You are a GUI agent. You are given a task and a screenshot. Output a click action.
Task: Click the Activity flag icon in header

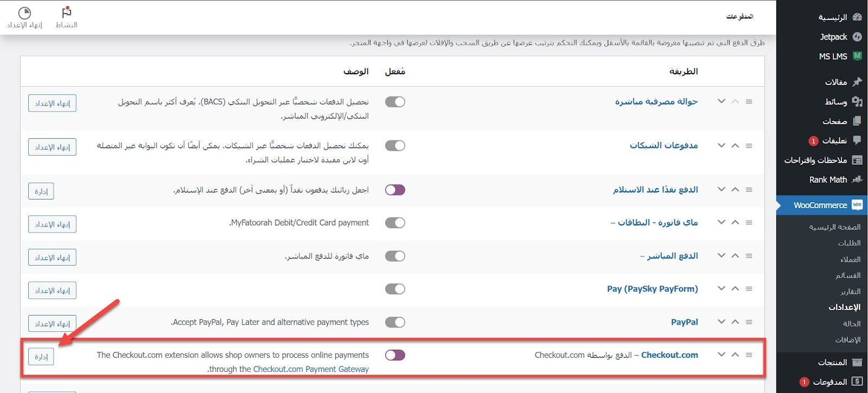coord(67,12)
